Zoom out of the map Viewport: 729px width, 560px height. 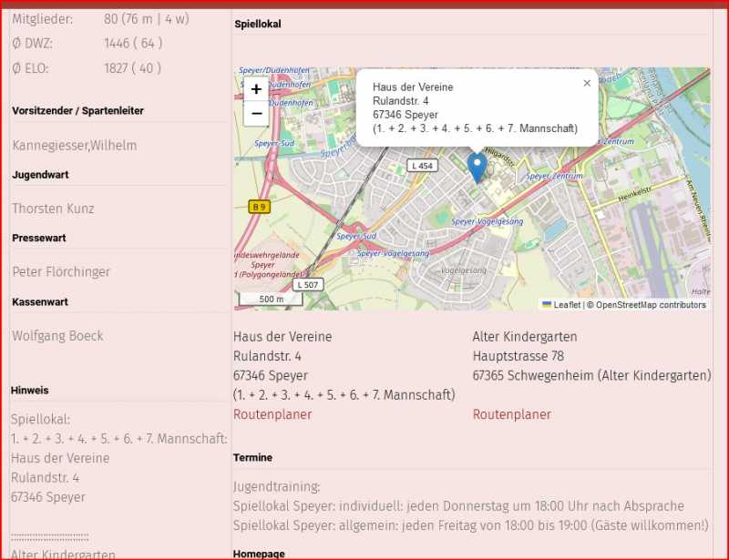pyautogui.click(x=256, y=114)
